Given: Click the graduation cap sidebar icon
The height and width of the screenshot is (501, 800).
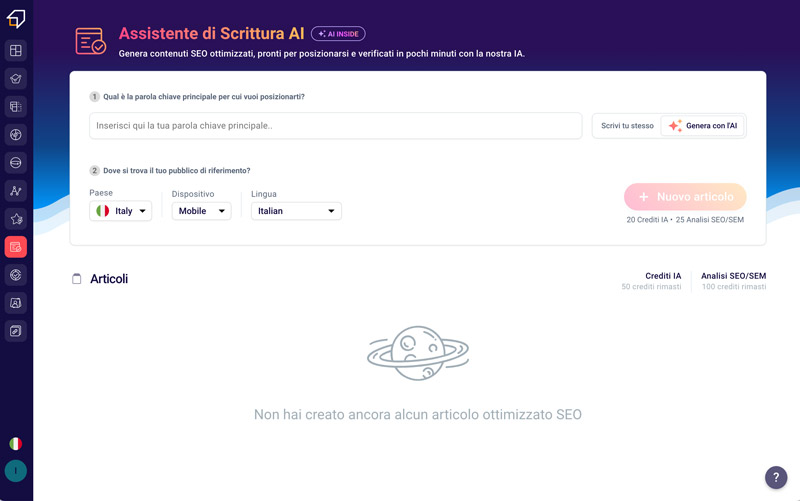Looking at the screenshot, I should click(16, 79).
